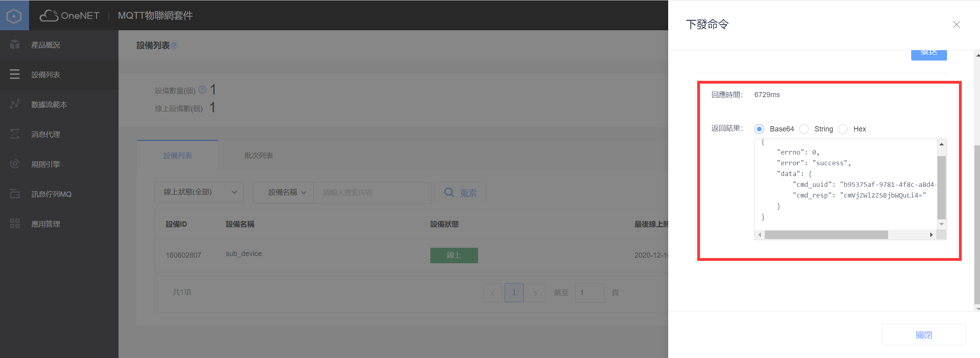Click result box scroll-up arrow
The image size is (980, 358).
point(941,144)
